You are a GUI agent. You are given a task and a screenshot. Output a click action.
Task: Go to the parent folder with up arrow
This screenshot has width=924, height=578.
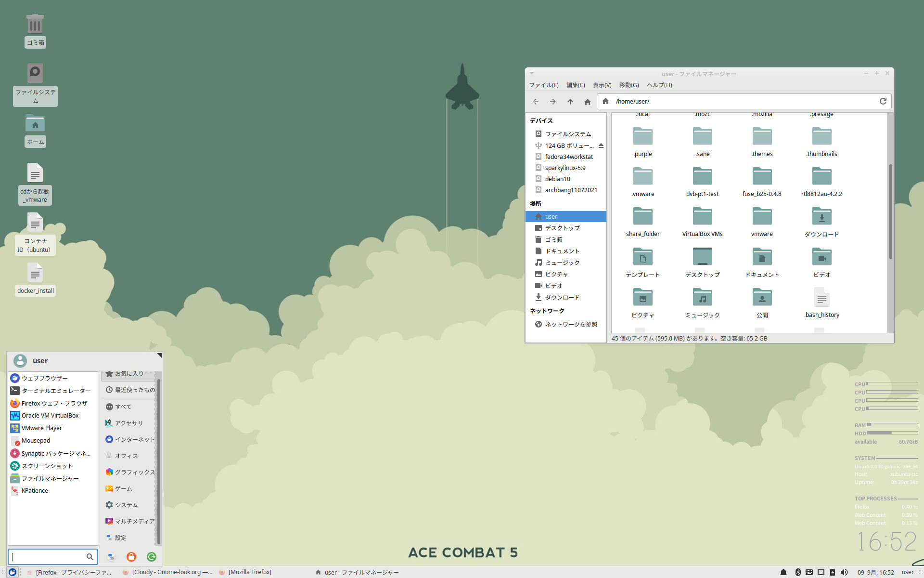(570, 102)
